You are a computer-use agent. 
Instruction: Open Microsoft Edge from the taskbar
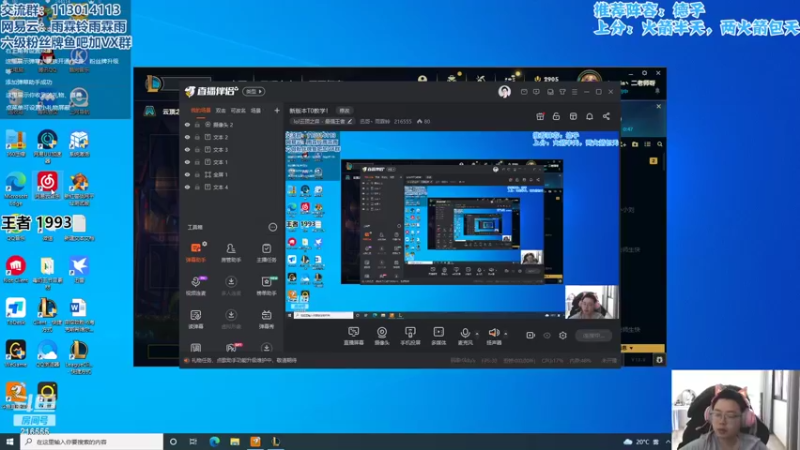click(x=214, y=442)
